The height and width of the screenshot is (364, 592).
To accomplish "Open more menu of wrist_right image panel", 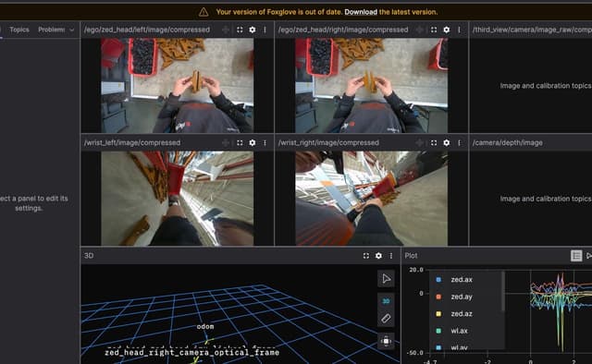I will (x=459, y=142).
